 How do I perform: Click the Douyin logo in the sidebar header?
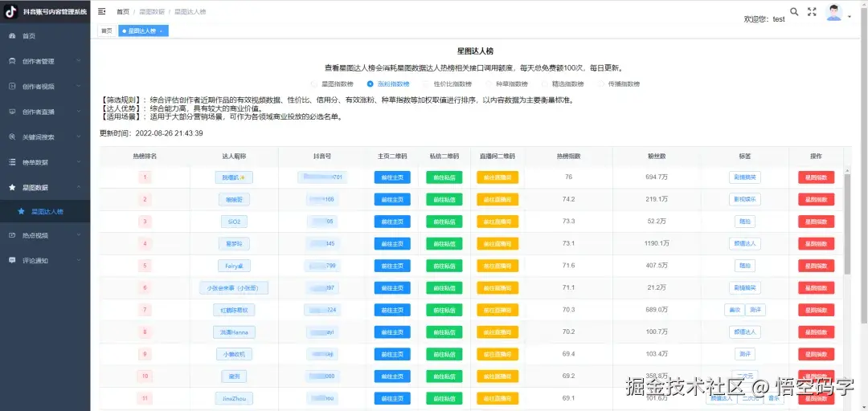(11, 12)
